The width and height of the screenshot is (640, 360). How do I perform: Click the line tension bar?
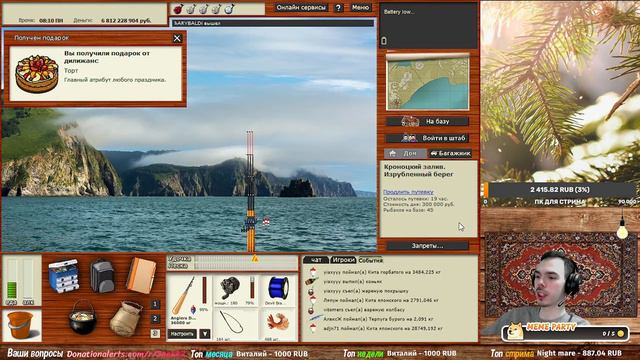click(246, 266)
